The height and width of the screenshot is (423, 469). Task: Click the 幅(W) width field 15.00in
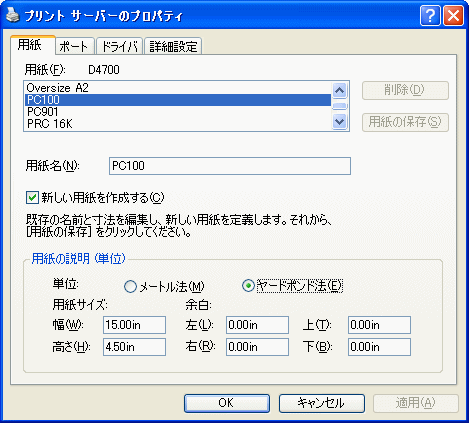(x=134, y=325)
